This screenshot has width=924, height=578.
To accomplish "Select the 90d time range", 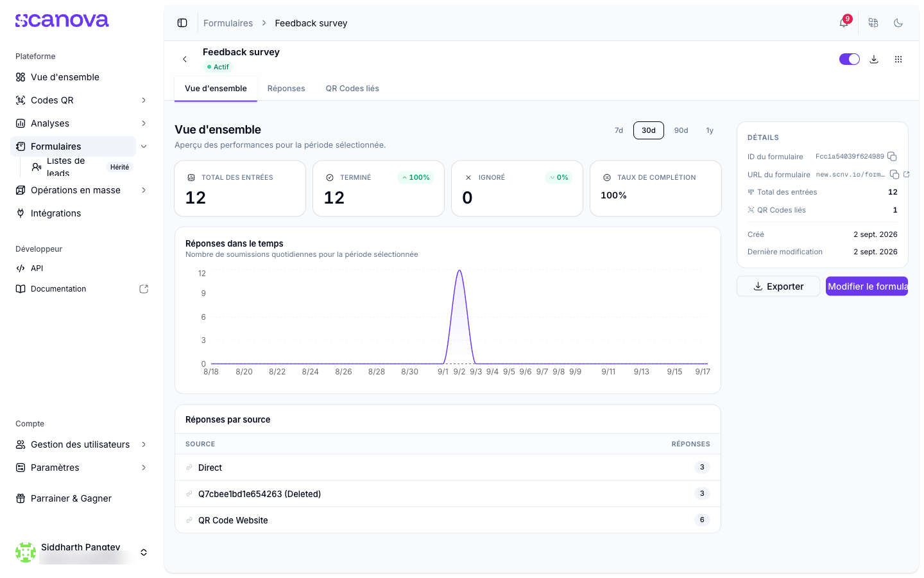I will point(681,130).
